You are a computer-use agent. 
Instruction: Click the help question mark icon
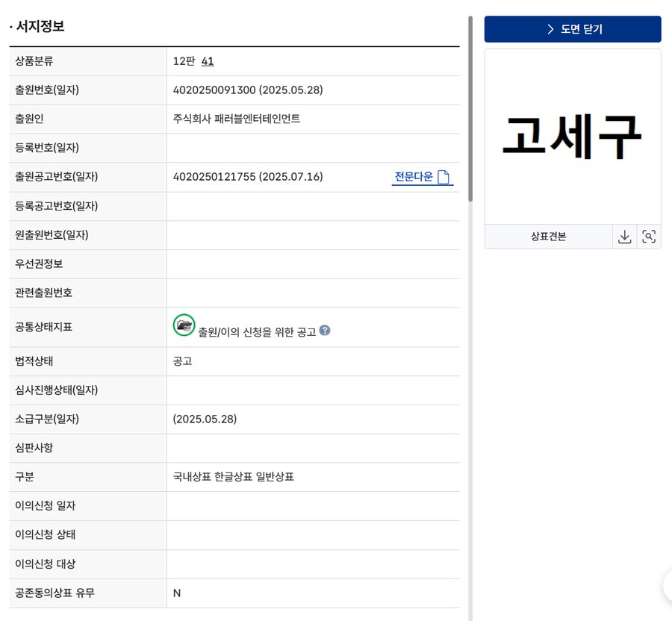pyautogui.click(x=325, y=330)
